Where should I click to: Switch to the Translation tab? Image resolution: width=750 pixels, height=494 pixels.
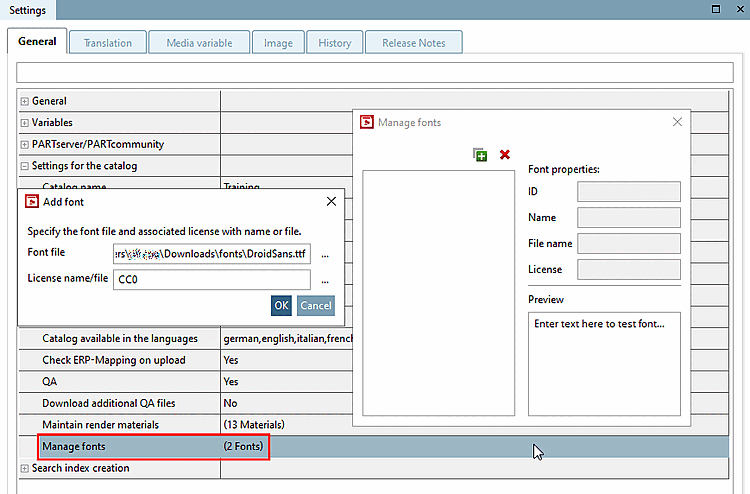point(108,43)
